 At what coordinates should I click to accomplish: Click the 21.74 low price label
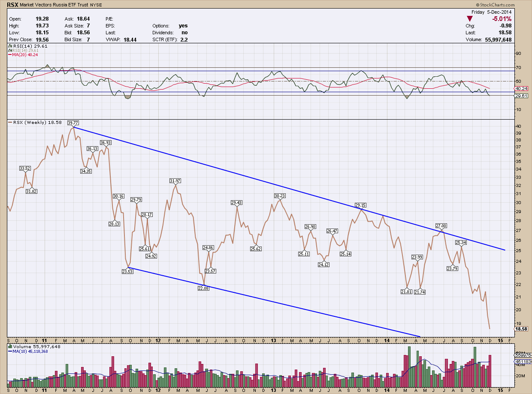420,292
